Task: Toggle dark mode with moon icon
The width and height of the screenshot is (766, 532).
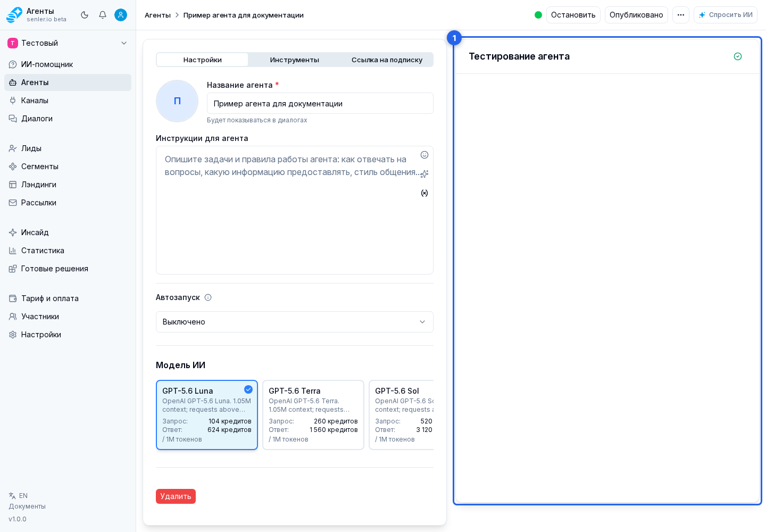Action: (85, 15)
